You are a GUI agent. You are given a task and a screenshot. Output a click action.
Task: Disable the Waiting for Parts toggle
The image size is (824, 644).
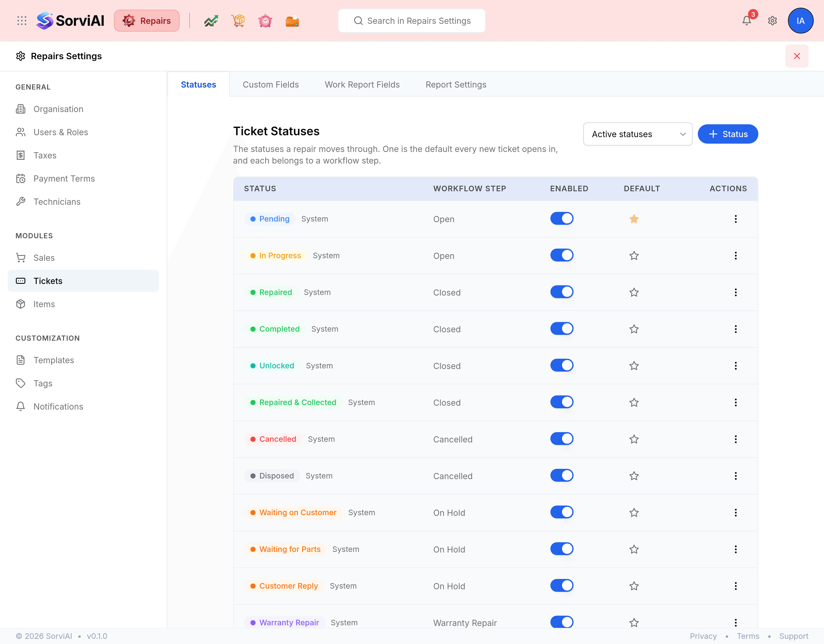click(562, 549)
